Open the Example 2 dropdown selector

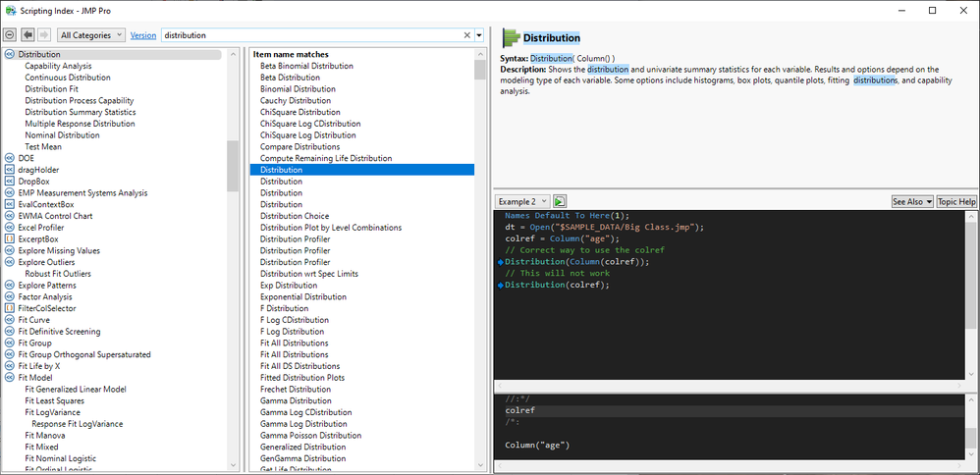click(x=521, y=201)
